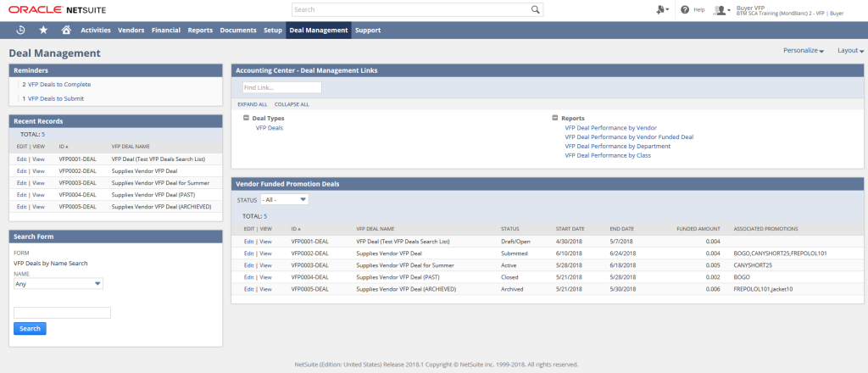Edit VFP0005-DEAL in Recent Records
This screenshot has width=868, height=373.
(21, 207)
